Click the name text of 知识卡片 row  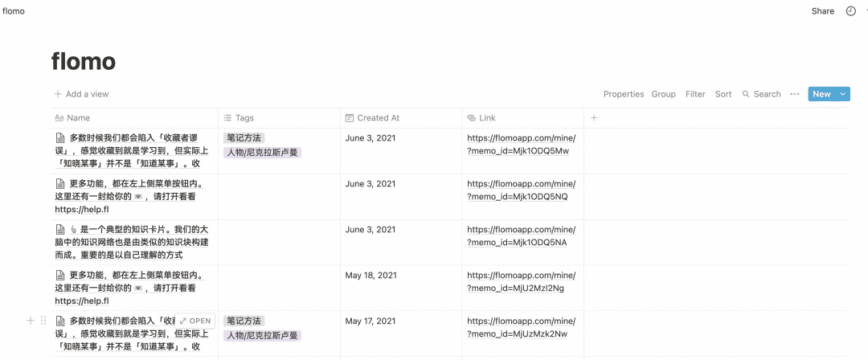pyautogui.click(x=132, y=242)
